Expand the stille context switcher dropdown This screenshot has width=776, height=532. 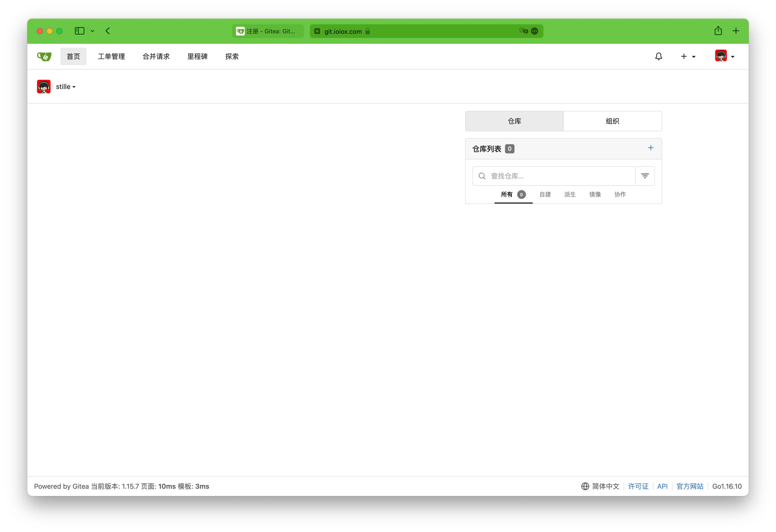(x=66, y=87)
